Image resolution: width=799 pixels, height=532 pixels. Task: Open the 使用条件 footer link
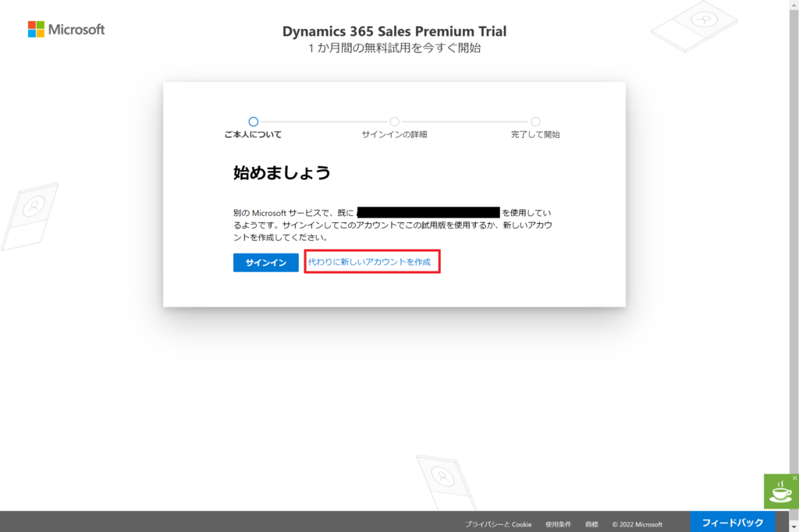pyautogui.click(x=558, y=524)
